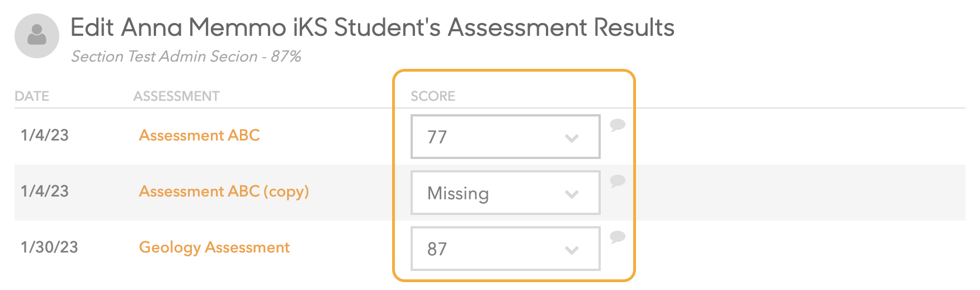Click the SCORE column header
980x290 pixels.
pyautogui.click(x=433, y=96)
